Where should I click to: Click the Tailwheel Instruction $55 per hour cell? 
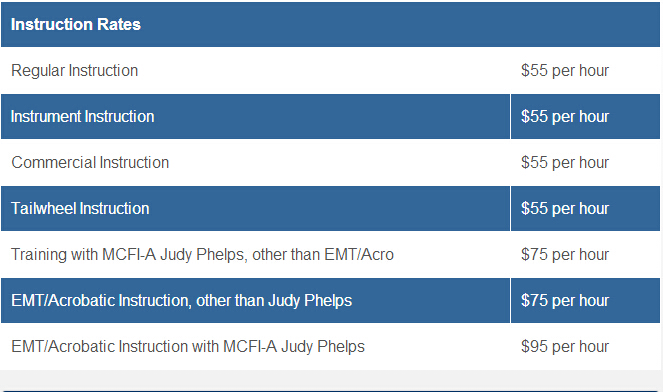tap(585, 208)
